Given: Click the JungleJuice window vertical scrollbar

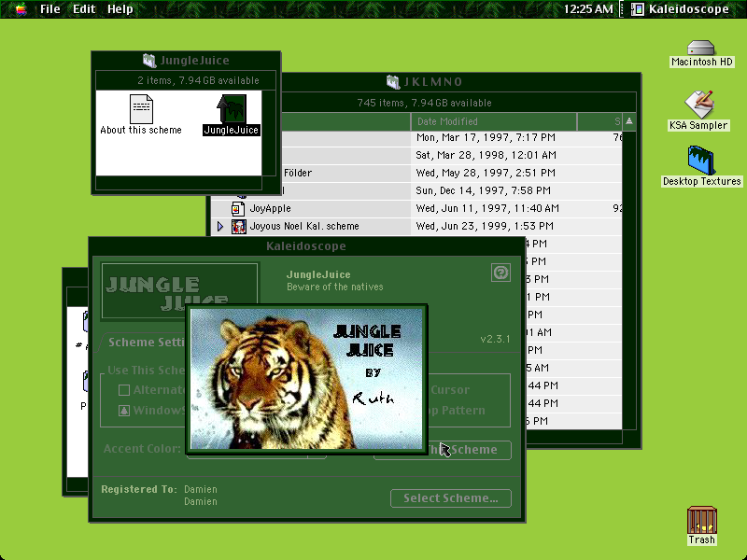Looking at the screenshot, I should pyautogui.click(x=269, y=133).
